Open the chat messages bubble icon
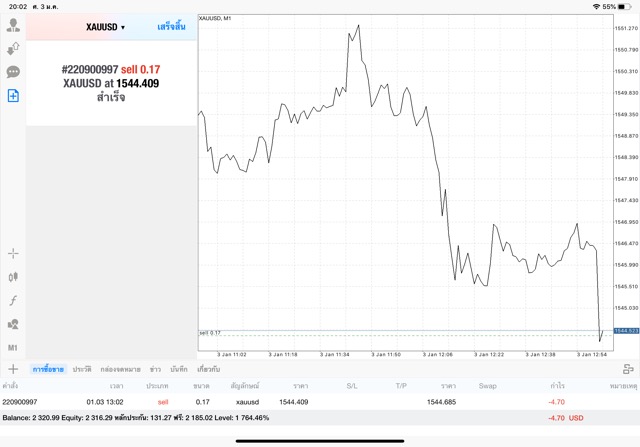The width and height of the screenshot is (640, 447). pos(13,72)
